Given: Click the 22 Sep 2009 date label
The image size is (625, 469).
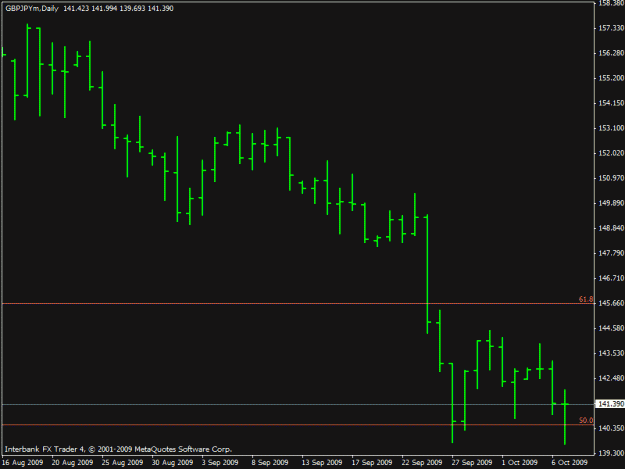Looking at the screenshot, I should (x=422, y=463).
